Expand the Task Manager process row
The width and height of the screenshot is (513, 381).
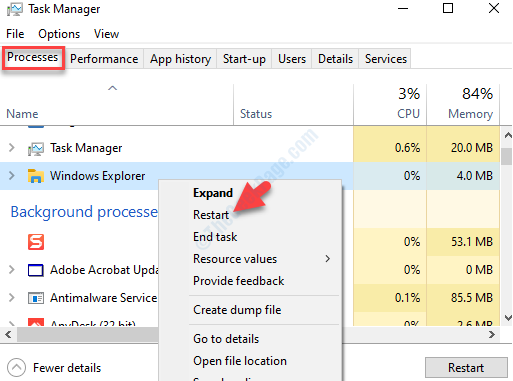pyautogui.click(x=12, y=147)
